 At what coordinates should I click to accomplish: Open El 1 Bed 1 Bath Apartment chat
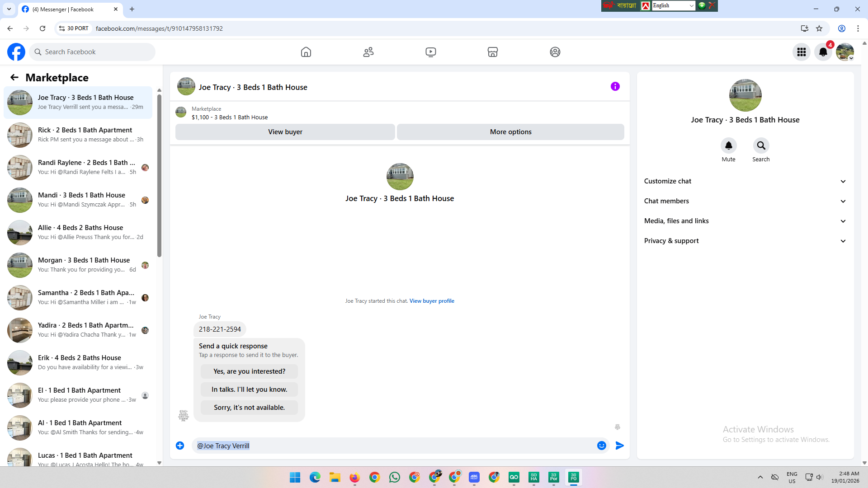click(x=78, y=395)
